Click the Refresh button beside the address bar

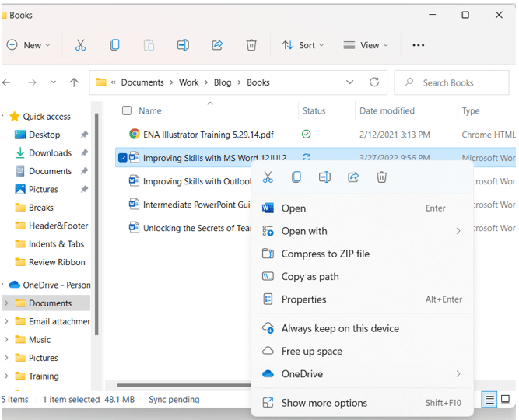(x=374, y=82)
